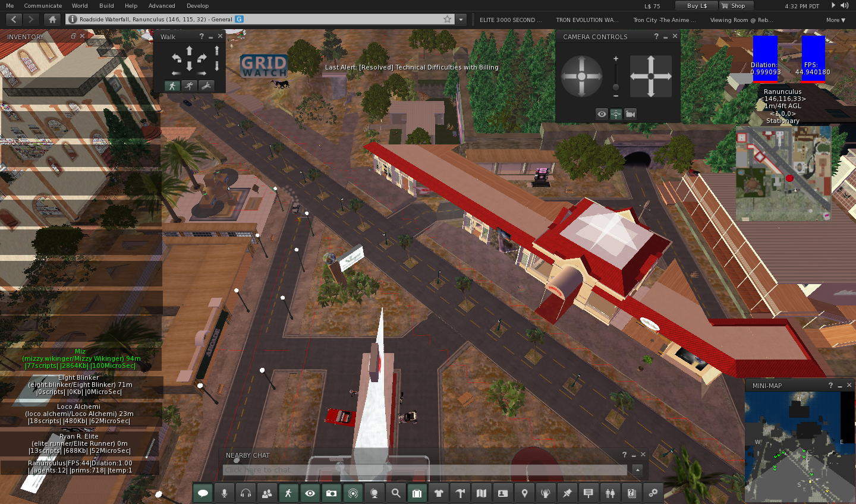Open the search magnifier tool in bottom toolbar
Viewport: 856px width, 504px height.
(x=396, y=493)
